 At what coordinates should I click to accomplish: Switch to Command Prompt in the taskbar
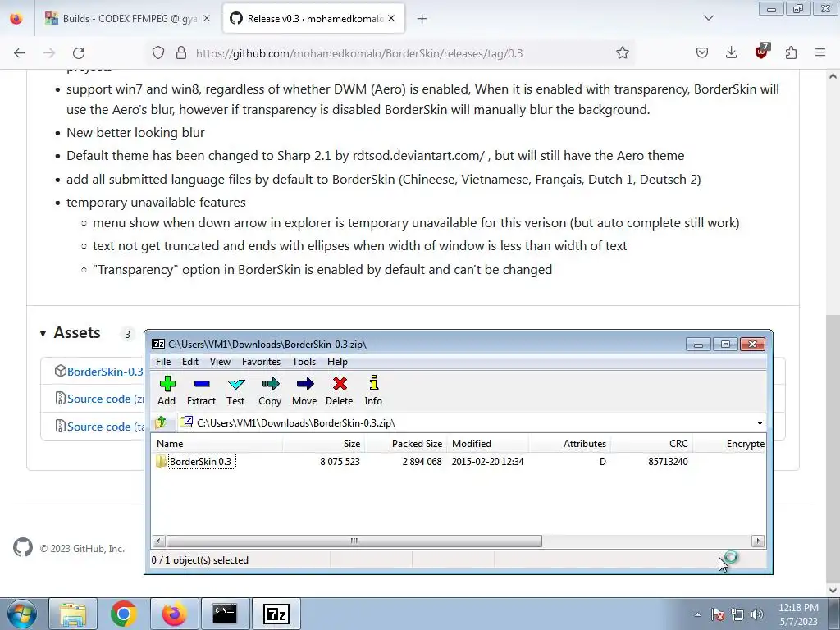pyautogui.click(x=225, y=614)
